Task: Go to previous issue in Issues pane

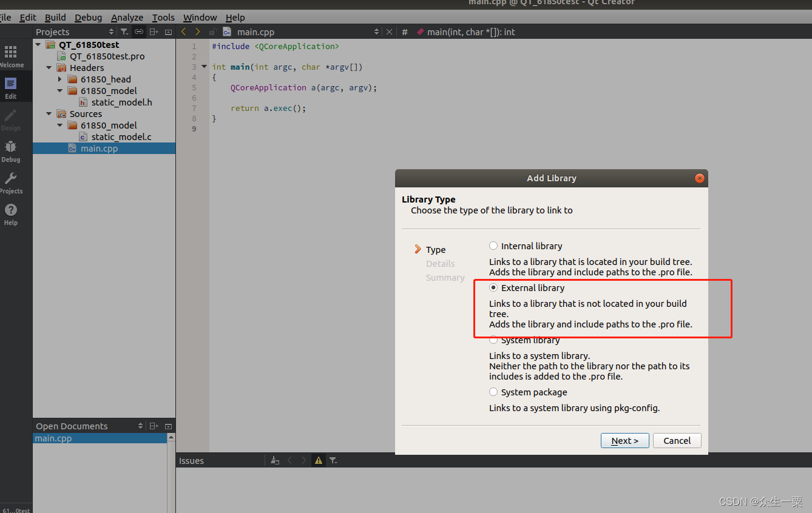Action: click(x=289, y=460)
